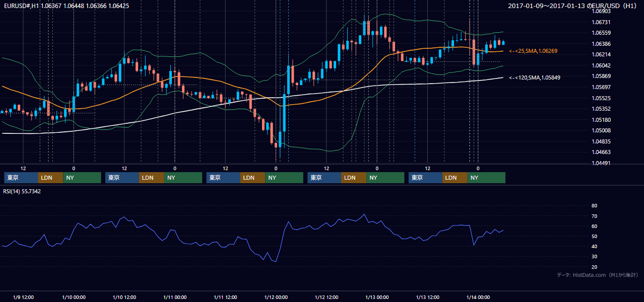Click the 1.05697 price axis label
Viewport: 644px width, 302px height.
tap(601, 87)
